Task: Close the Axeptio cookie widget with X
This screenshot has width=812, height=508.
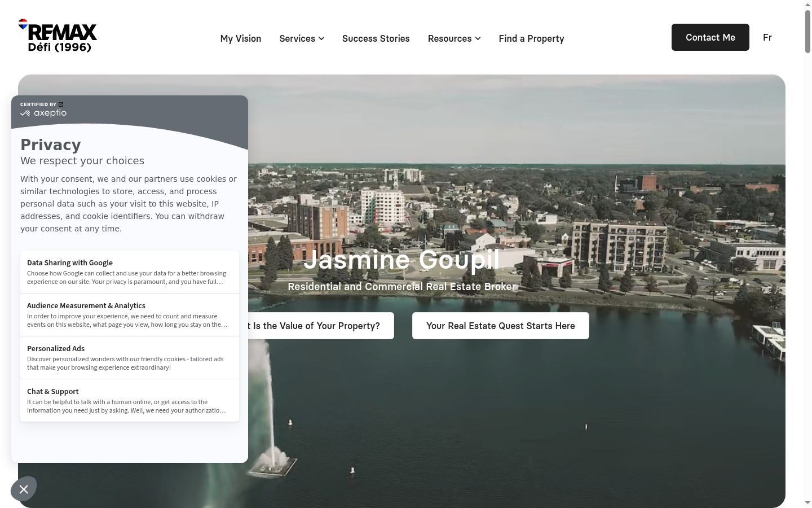Action: [x=24, y=489]
